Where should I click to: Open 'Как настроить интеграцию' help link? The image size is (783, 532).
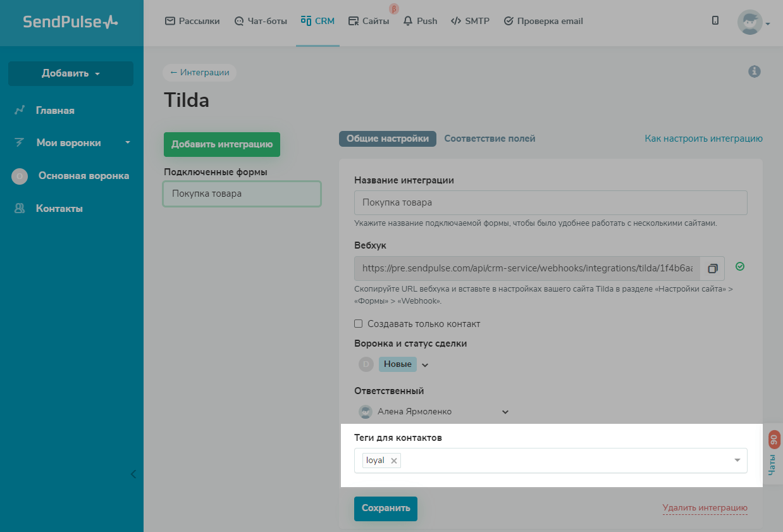coord(703,139)
